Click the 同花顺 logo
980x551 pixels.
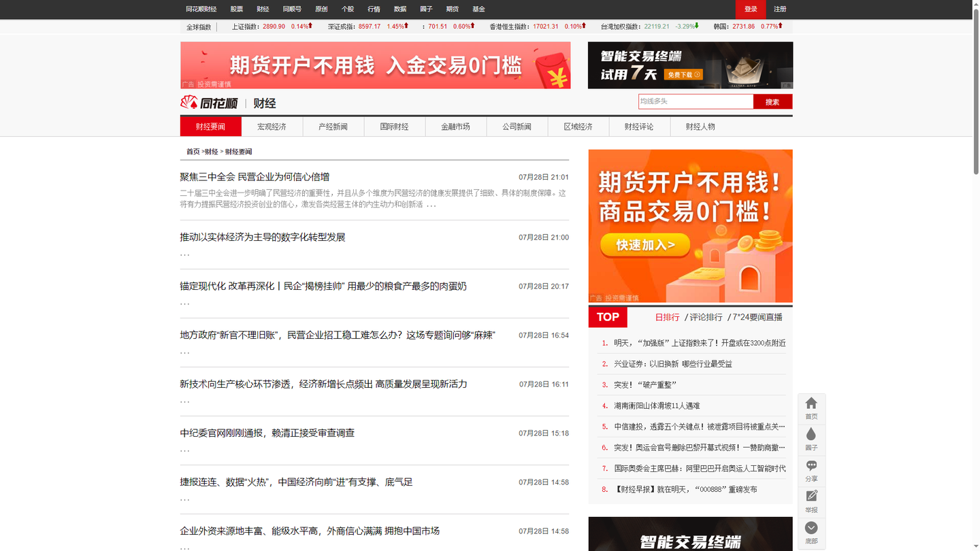click(x=209, y=103)
